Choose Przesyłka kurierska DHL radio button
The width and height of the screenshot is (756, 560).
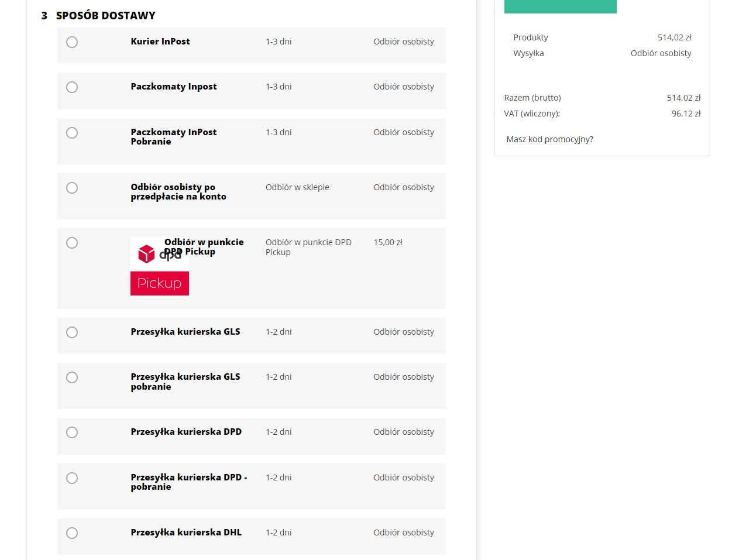click(72, 533)
